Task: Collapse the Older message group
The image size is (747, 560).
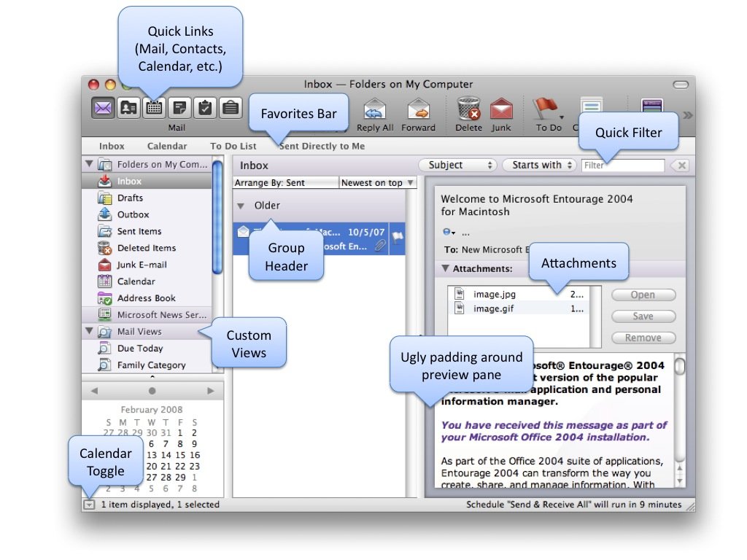Action: click(241, 206)
